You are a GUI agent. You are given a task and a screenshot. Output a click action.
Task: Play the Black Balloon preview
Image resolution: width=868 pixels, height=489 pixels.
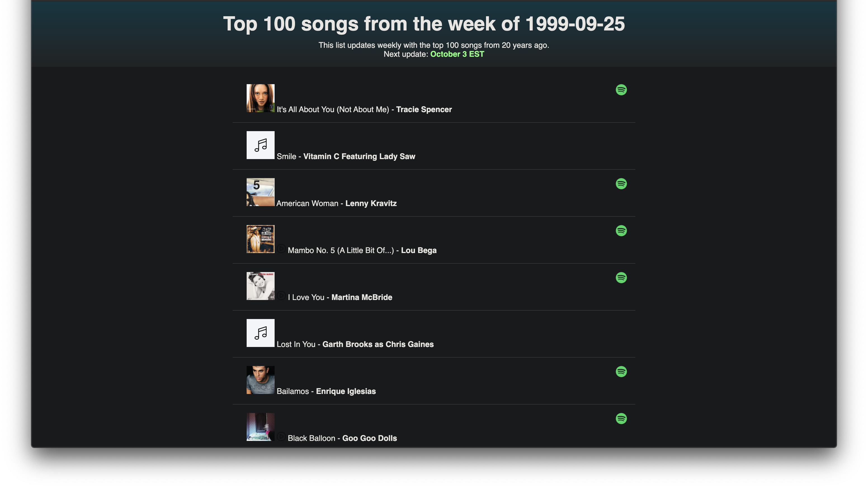(x=281, y=436)
